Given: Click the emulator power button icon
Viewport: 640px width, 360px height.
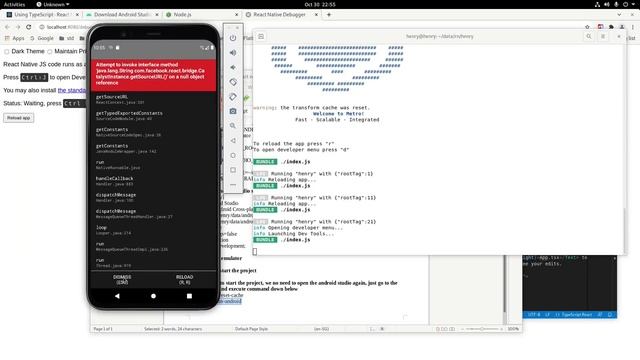Looking at the screenshot, I should click(233, 38).
